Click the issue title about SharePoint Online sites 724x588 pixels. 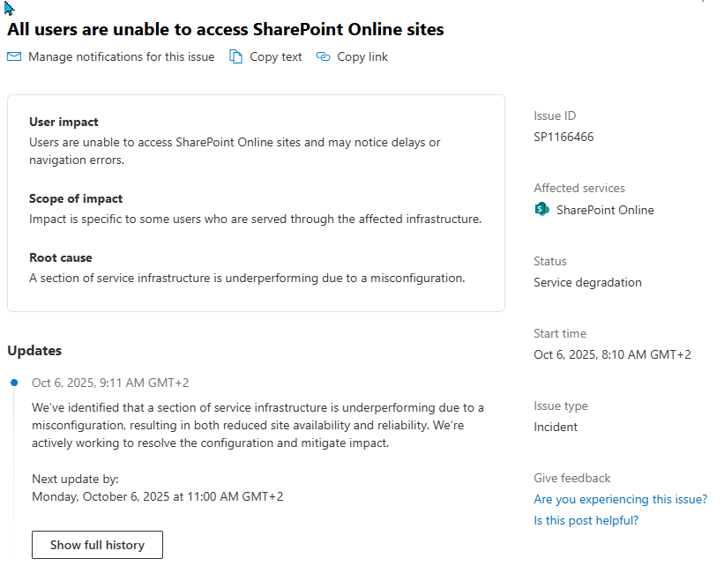(x=226, y=29)
